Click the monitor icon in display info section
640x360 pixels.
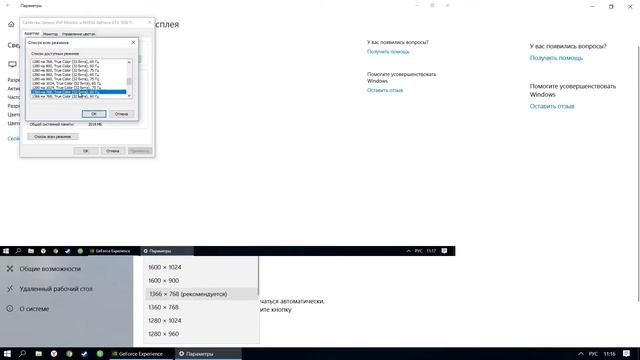click(13, 64)
